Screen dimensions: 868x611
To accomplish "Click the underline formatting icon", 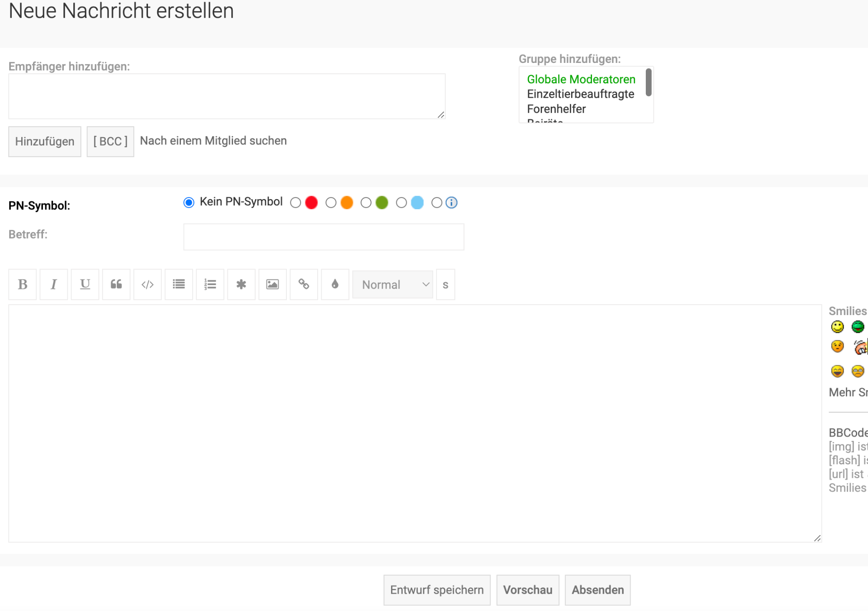I will [x=85, y=285].
